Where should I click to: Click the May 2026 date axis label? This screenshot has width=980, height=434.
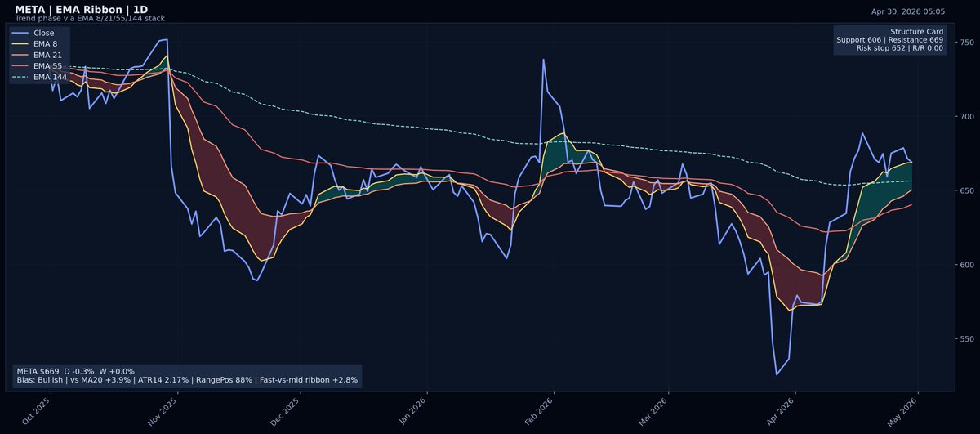(902, 413)
